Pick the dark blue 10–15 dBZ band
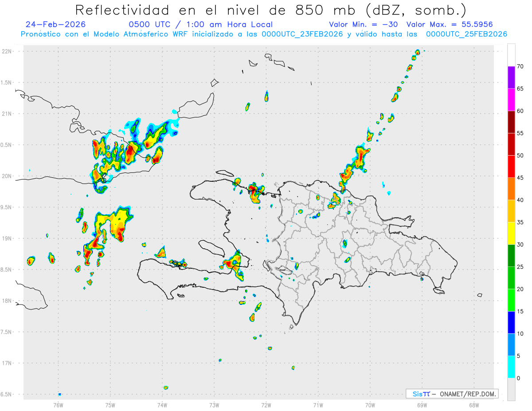532x411 pixels. tap(511, 322)
